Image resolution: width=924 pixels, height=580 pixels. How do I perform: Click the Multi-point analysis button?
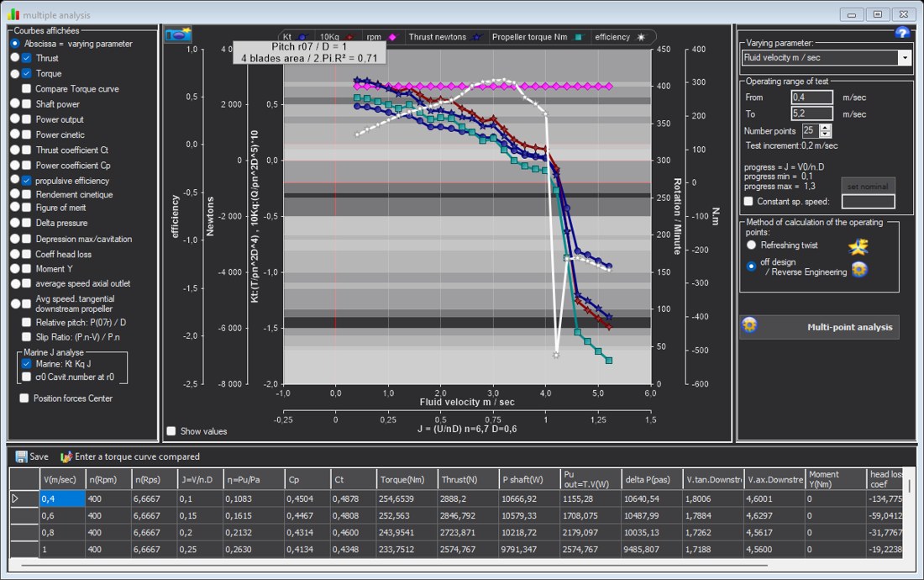(819, 327)
